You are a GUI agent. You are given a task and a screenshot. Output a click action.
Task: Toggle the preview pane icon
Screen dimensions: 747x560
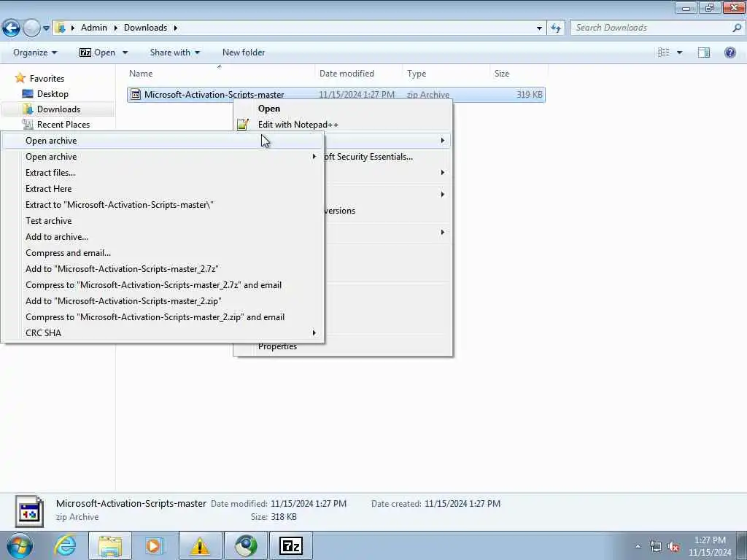click(704, 52)
